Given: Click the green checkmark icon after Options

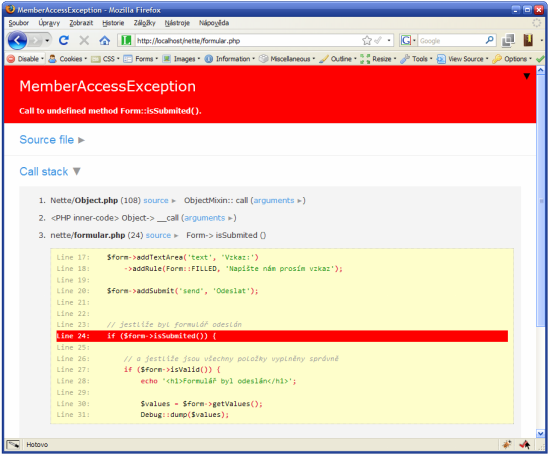Looking at the screenshot, I should (x=540, y=59).
